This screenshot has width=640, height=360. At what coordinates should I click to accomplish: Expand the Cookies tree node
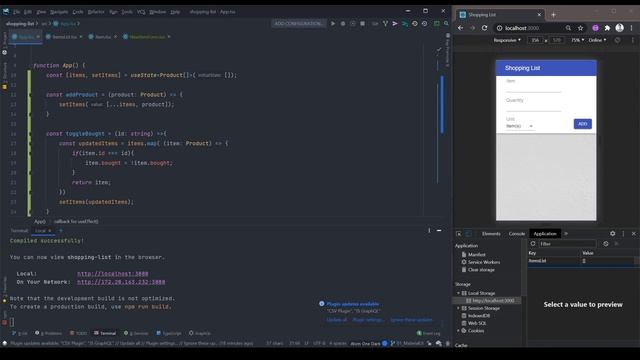pos(458,331)
